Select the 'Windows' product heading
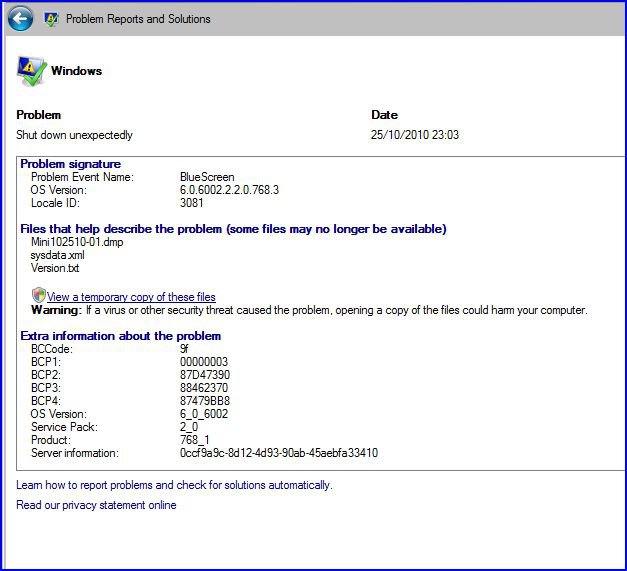This screenshot has width=627, height=571. (x=76, y=71)
